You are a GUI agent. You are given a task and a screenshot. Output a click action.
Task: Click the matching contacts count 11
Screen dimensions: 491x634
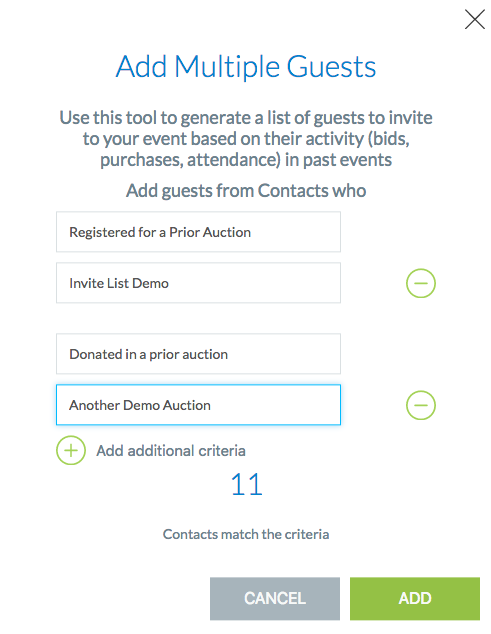[246, 484]
